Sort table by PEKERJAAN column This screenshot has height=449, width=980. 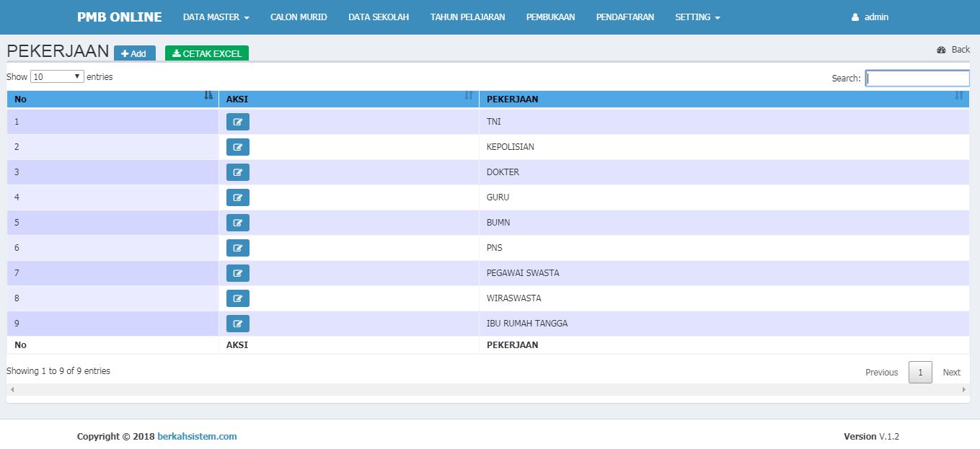[x=721, y=99]
